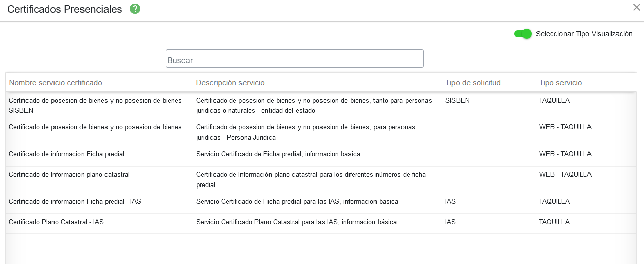Viewport: 644px width, 264px height.
Task: Click description 'Servicio Certificado de Ficha predial, informacion basica'
Action: click(278, 154)
